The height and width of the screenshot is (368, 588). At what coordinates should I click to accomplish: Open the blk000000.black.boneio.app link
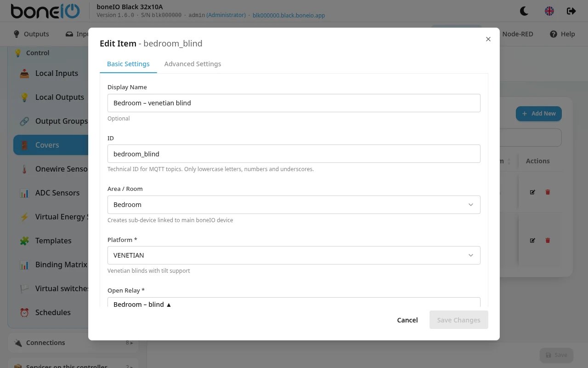click(289, 15)
